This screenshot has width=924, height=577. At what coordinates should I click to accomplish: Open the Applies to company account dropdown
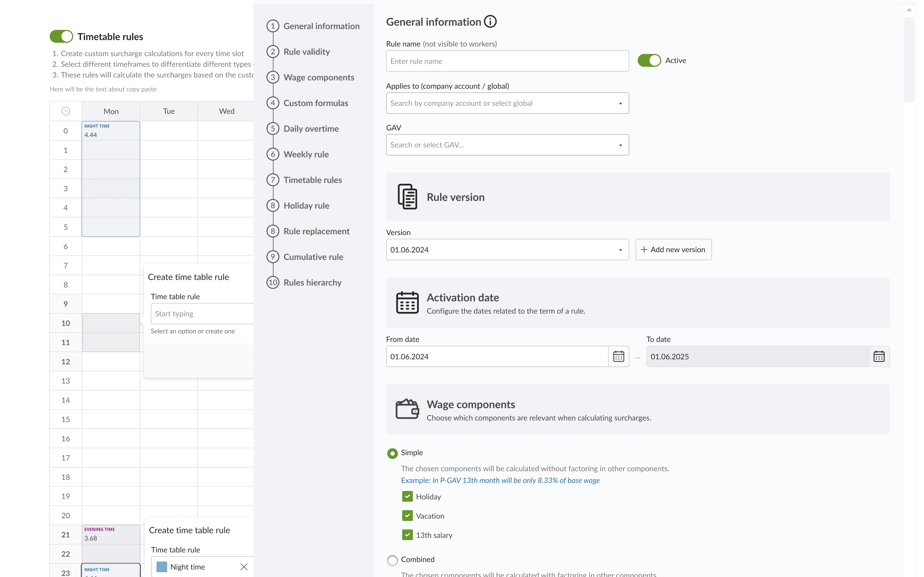point(507,103)
